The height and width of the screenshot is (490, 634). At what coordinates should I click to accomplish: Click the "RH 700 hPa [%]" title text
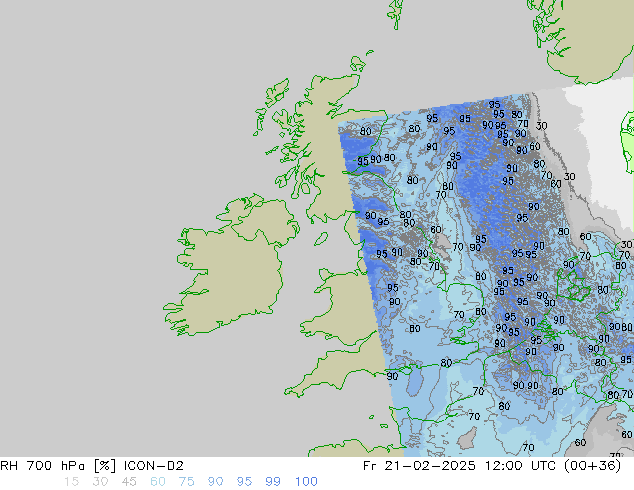coord(59,466)
